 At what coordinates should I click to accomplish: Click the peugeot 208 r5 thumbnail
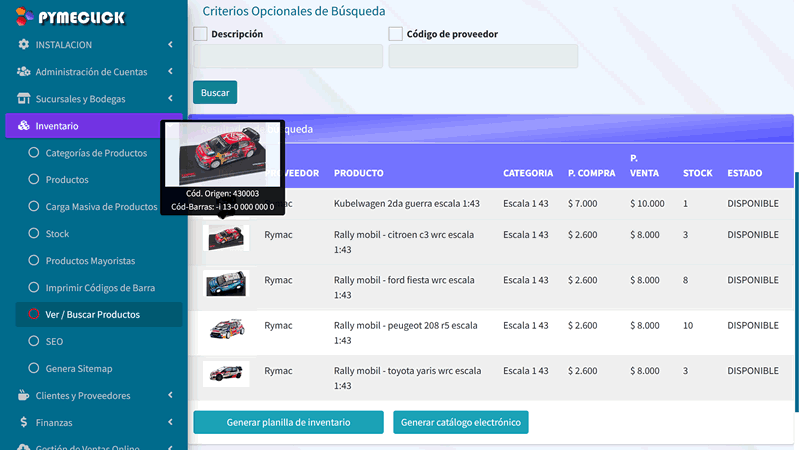point(226,329)
